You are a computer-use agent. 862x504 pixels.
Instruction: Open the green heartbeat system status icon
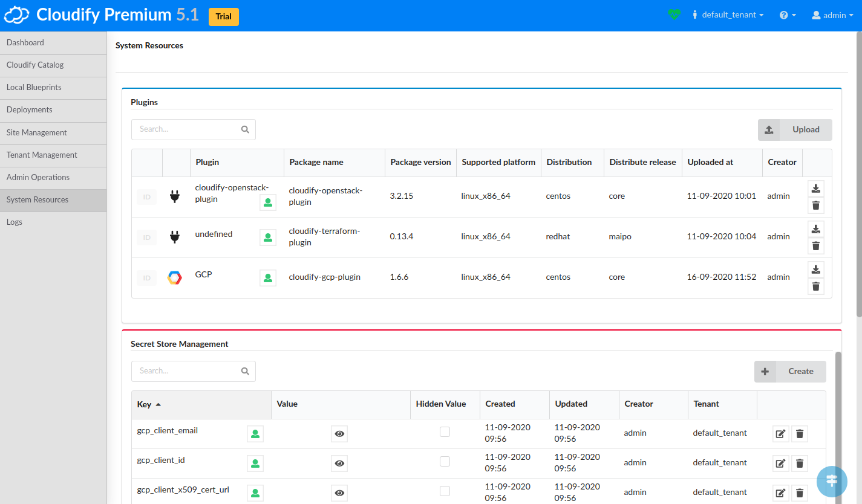click(674, 15)
